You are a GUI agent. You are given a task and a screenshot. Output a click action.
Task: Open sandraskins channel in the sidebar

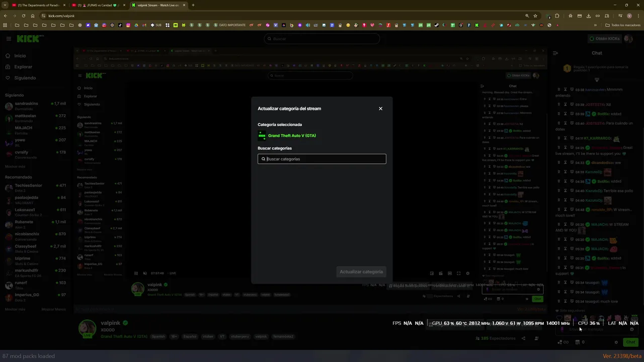[35, 106]
